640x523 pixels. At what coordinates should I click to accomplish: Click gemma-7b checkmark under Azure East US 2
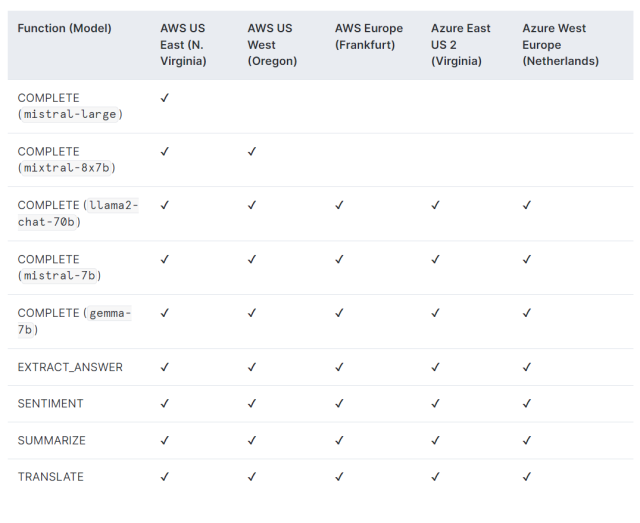point(436,313)
